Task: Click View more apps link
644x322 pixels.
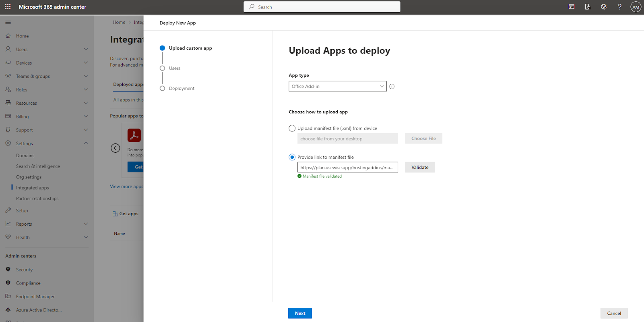Action: (x=126, y=187)
